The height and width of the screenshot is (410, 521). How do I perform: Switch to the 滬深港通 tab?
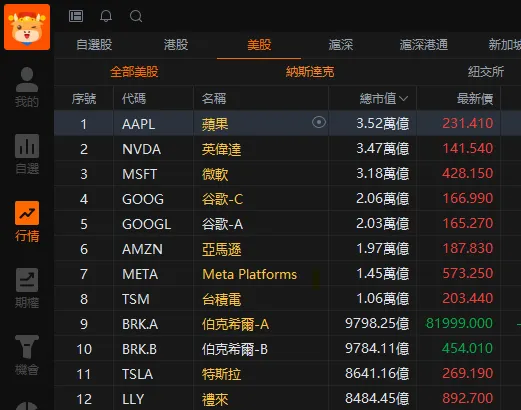click(x=424, y=45)
